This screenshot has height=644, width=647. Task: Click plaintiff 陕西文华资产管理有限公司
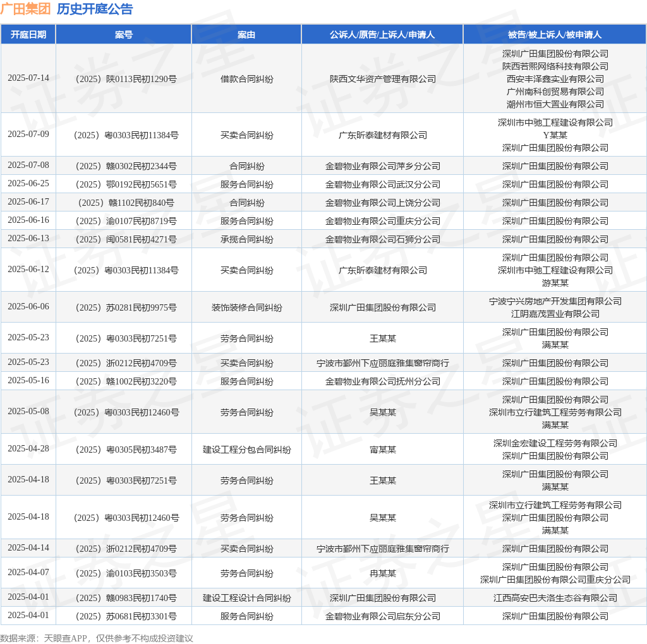(x=382, y=79)
